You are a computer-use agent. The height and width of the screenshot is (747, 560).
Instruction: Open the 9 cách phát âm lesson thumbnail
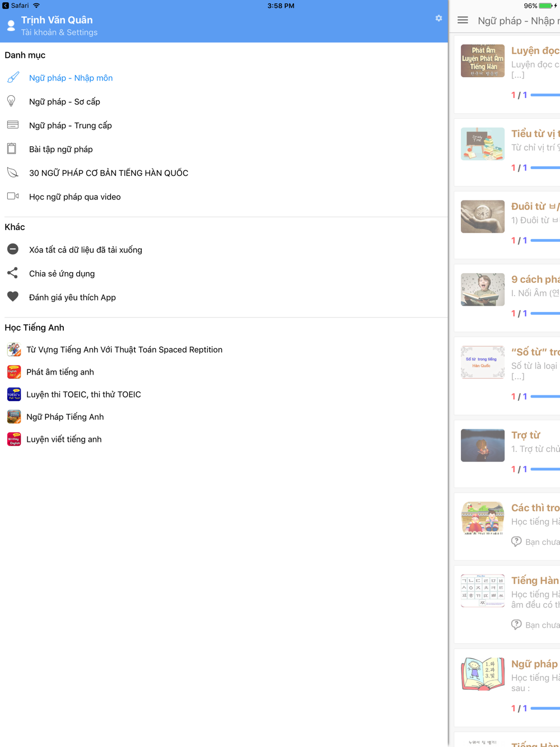[x=483, y=290]
